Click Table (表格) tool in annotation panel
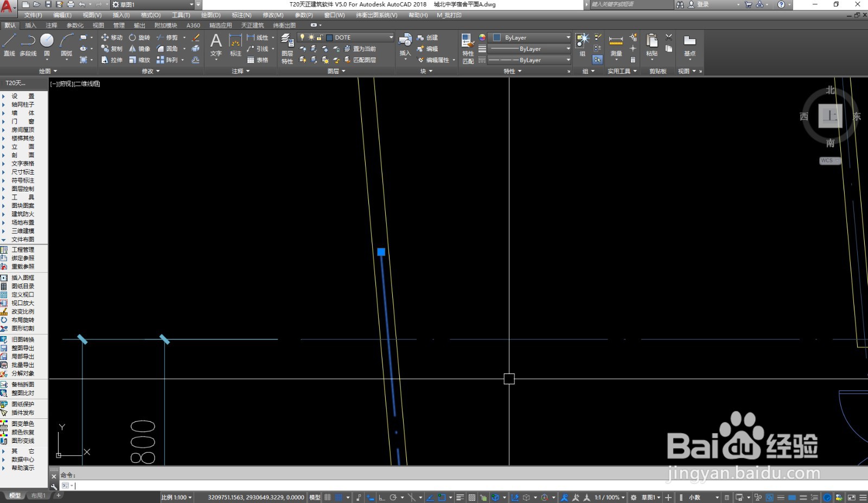Viewport: 868px width, 503px height. (258, 60)
